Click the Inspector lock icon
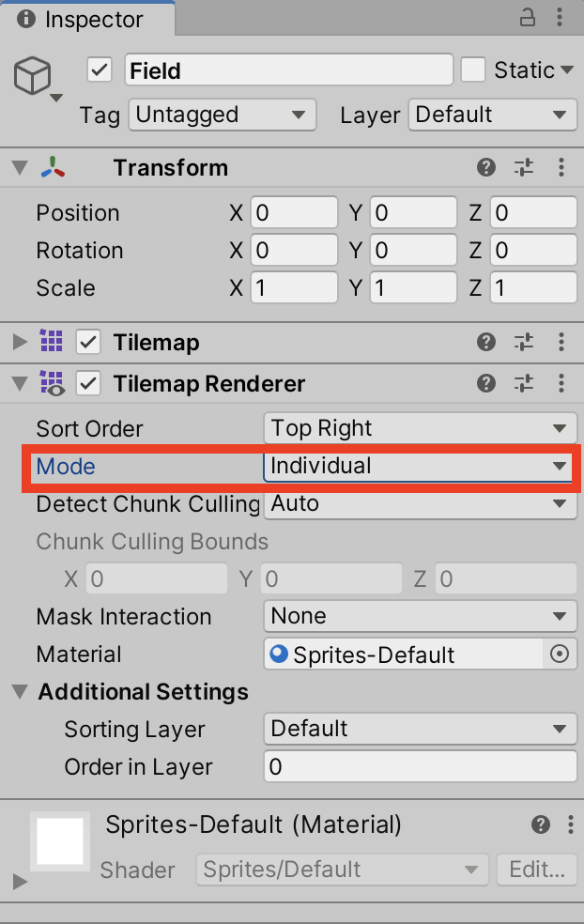584x924 pixels. tap(528, 18)
